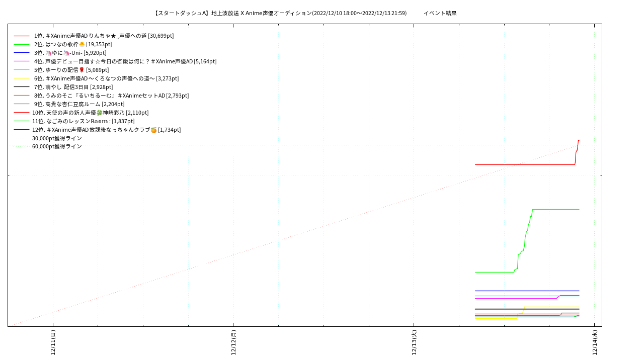Click the 12/13(火) axis label
The height and width of the screenshot is (362, 644).
(x=414, y=342)
